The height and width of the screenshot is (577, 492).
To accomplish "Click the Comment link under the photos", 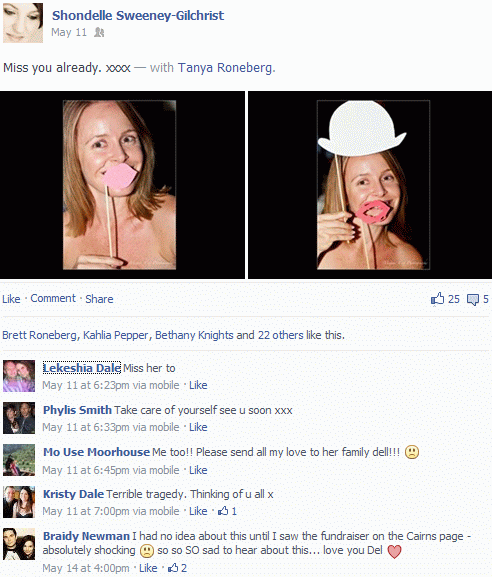I will (x=53, y=298).
